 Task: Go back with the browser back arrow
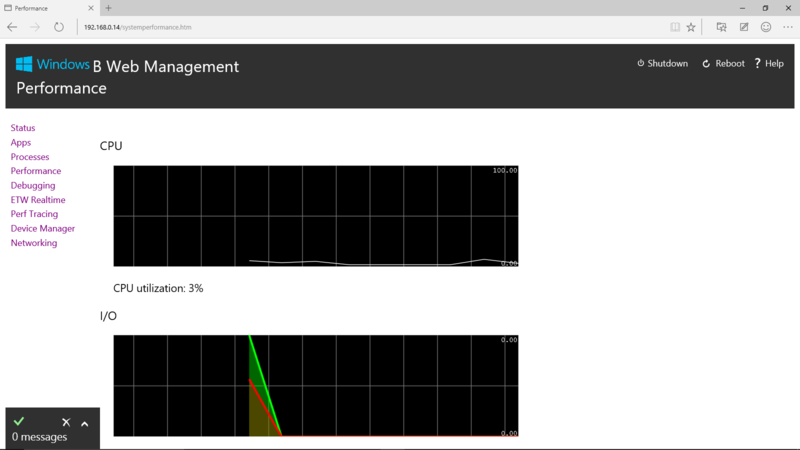12,27
